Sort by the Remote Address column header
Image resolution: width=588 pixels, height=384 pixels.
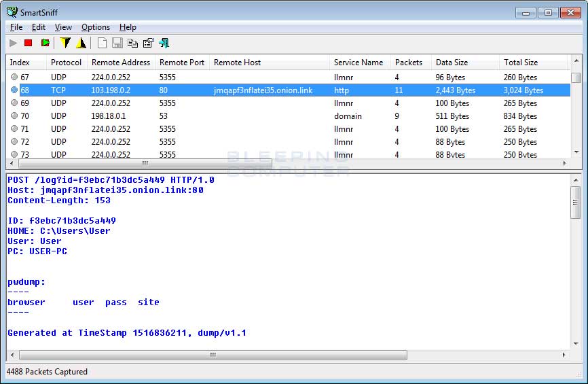121,63
